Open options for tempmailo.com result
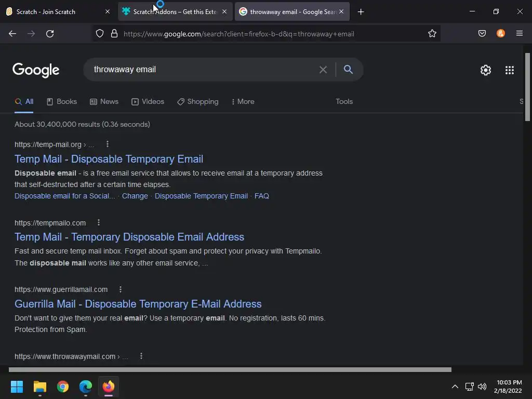Screen dimensions: 532x399 point(99,222)
